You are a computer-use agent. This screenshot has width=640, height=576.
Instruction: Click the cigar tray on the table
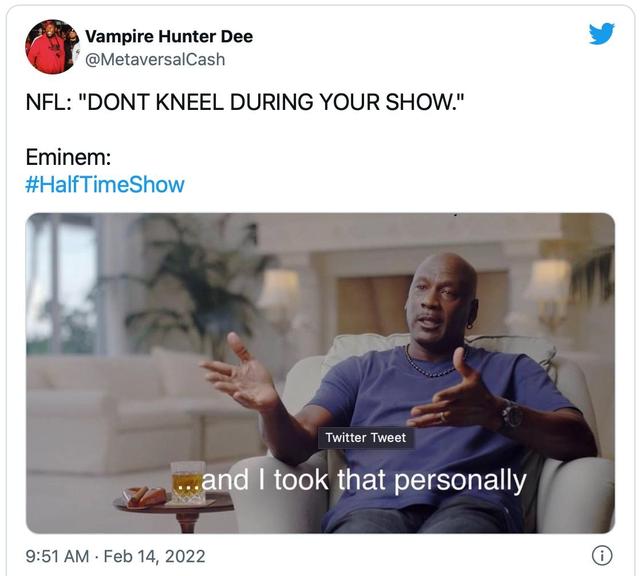click(x=145, y=497)
